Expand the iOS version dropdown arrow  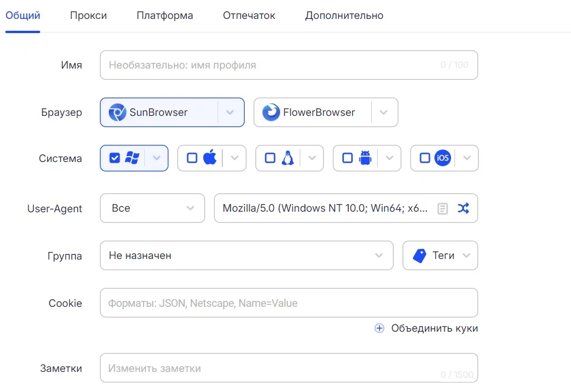click(467, 158)
